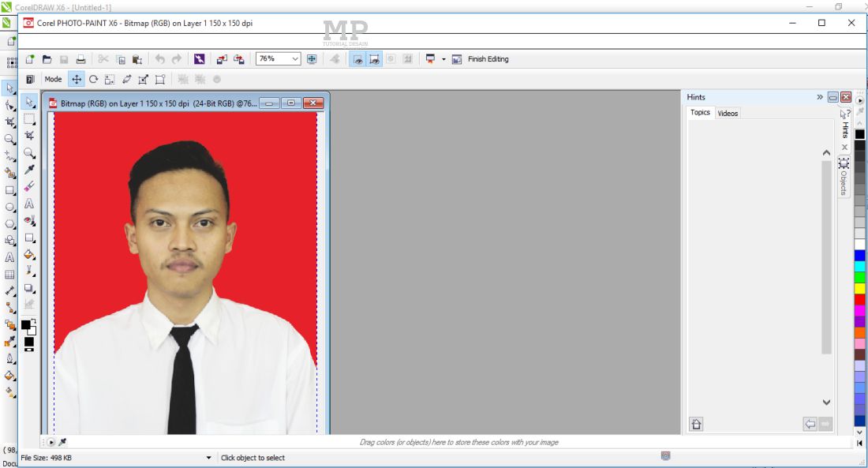Click the black fill color swatch below color control
The image size is (868, 468).
28,343
